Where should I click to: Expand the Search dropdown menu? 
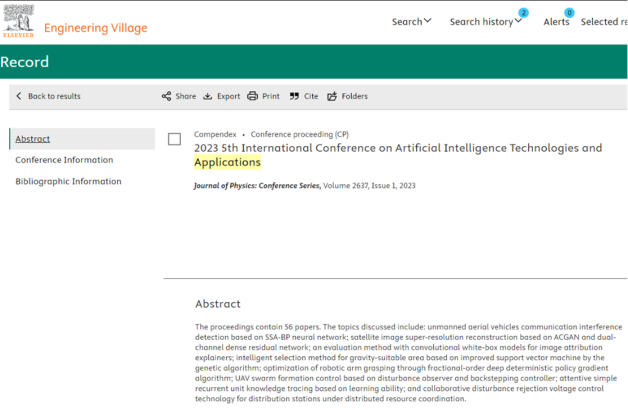[x=411, y=22]
